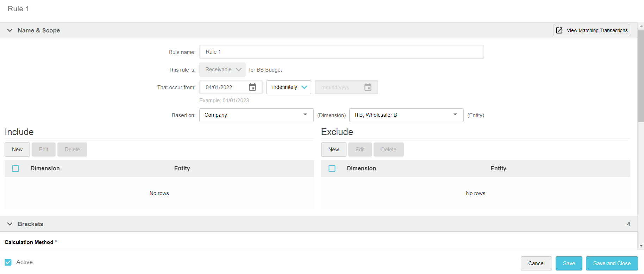
Task: Cancel the rule editing
Action: pos(536,263)
